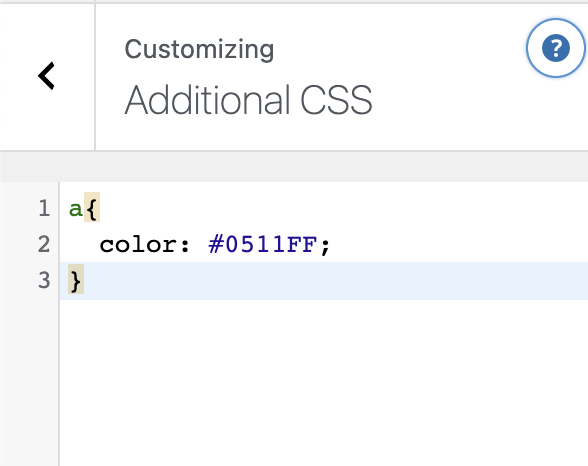Image resolution: width=588 pixels, height=466 pixels.
Task: Open the help question mark icon
Action: click(555, 48)
